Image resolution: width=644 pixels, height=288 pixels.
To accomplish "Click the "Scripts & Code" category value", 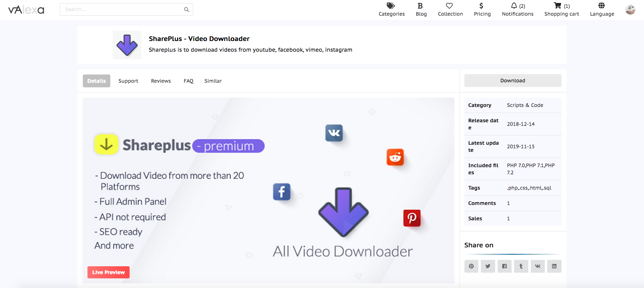I will point(525,105).
